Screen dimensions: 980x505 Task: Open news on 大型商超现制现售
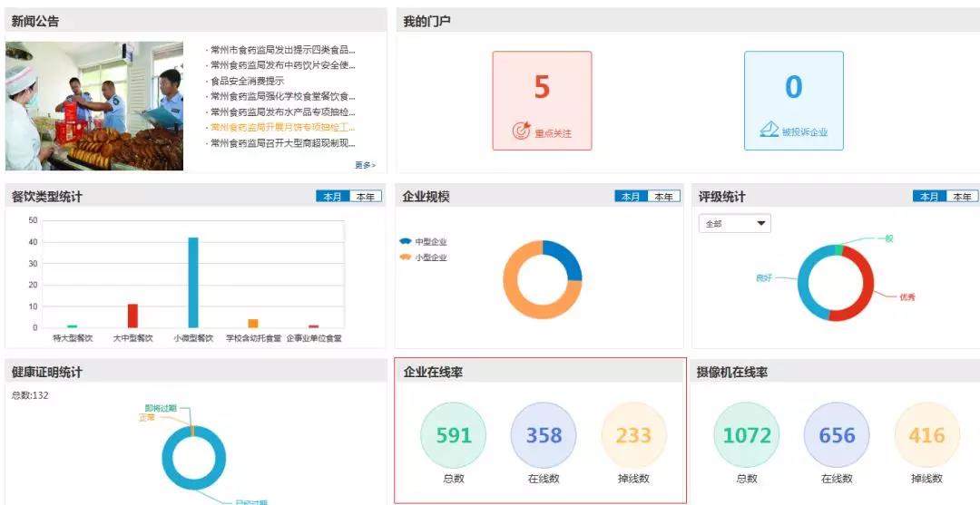coord(280,143)
